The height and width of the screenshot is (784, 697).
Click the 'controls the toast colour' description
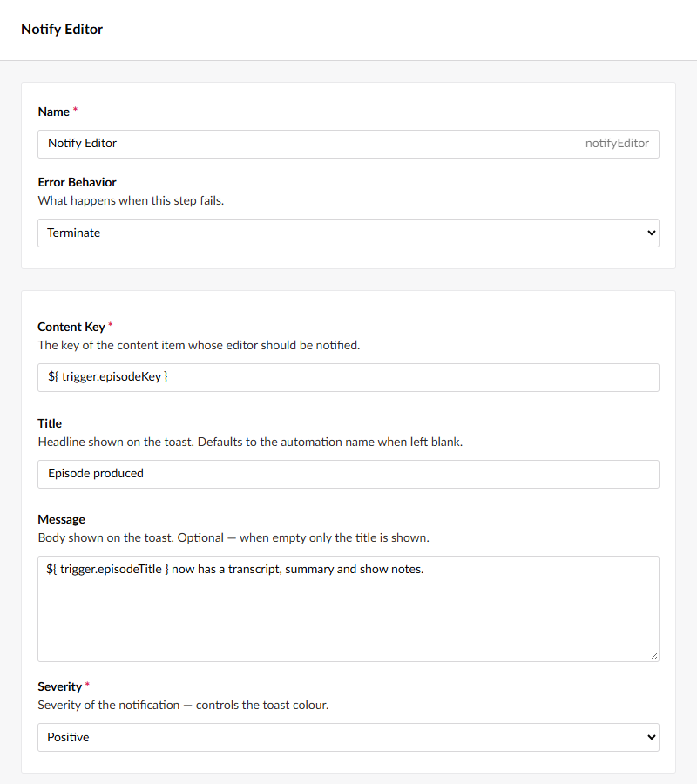184,705
